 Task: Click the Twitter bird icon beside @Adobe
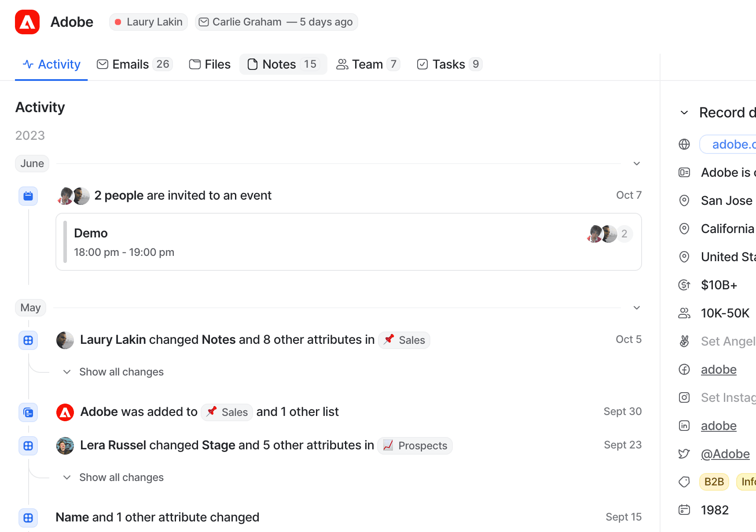click(x=684, y=454)
